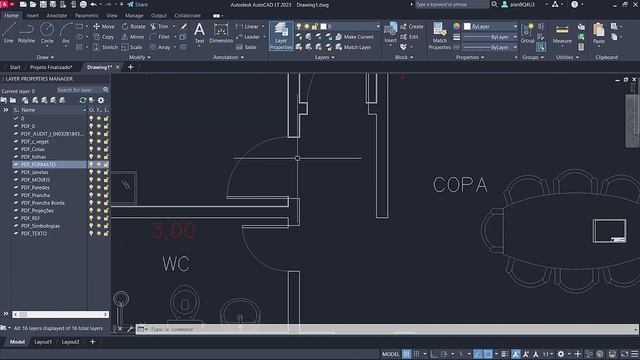640x360 pixels.
Task: Toggle visibility of PDF_TEXTO layer
Action: point(91,234)
